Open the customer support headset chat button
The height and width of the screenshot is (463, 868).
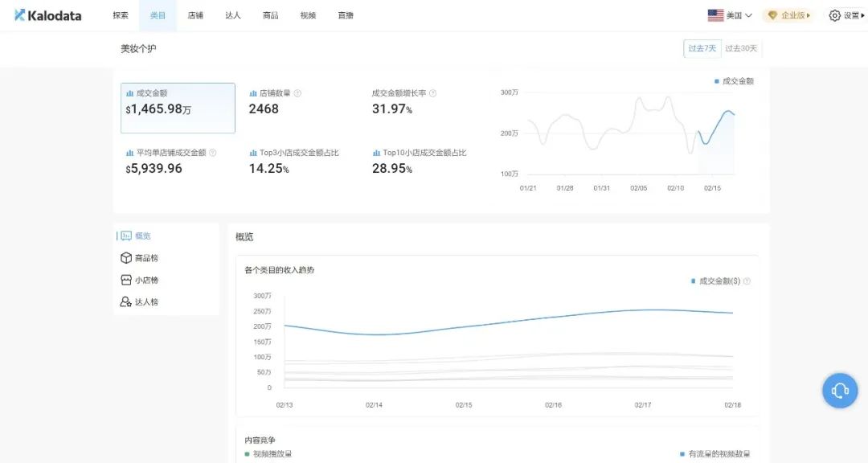click(x=840, y=391)
